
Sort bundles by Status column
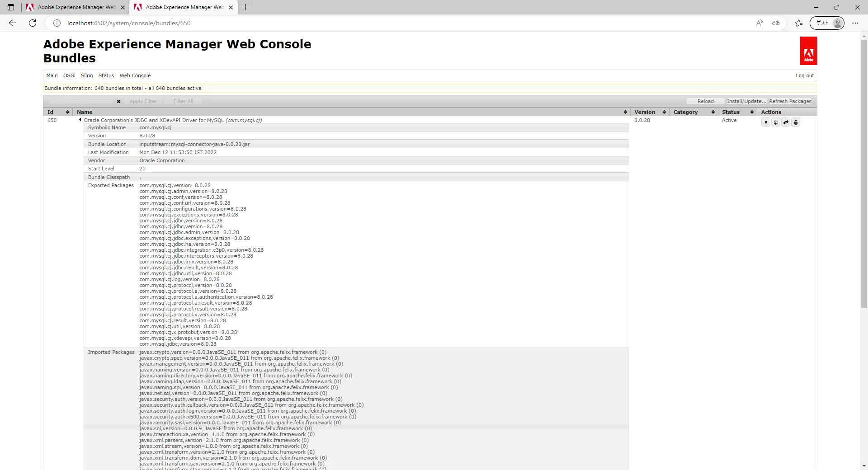[752, 112]
